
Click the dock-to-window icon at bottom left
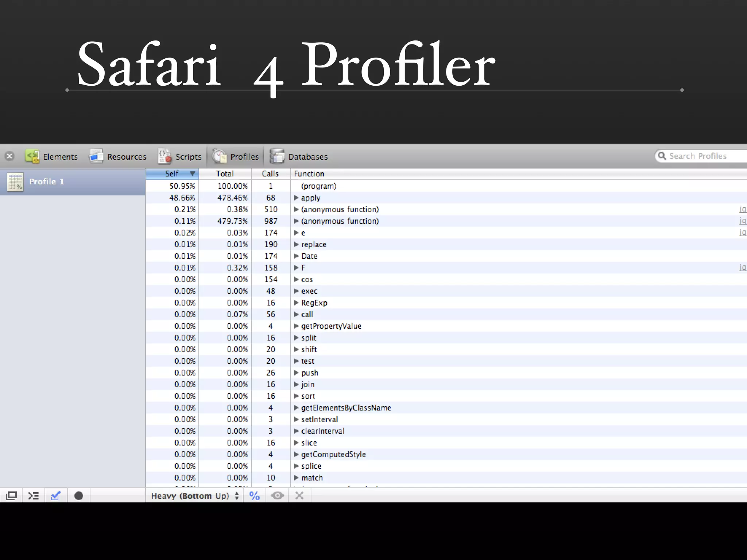[x=11, y=496]
